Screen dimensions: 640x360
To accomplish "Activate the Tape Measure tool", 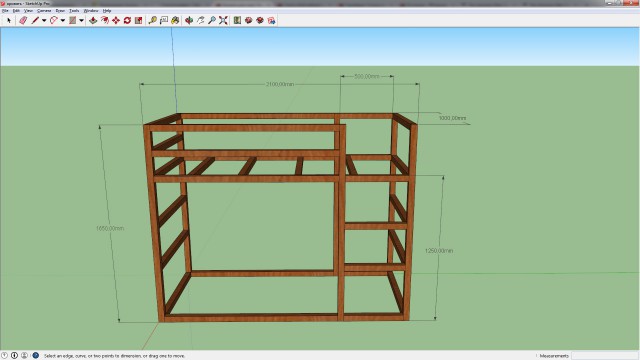I will [152, 20].
